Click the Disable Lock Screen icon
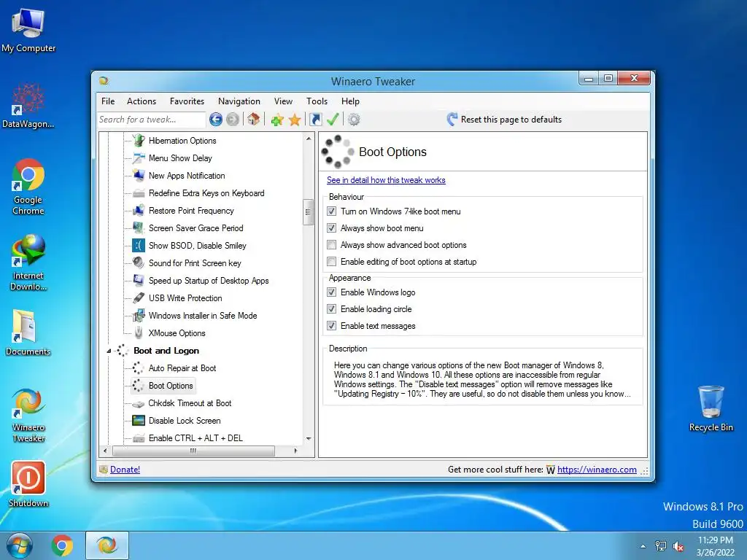This screenshot has height=560, width=747. [139, 421]
